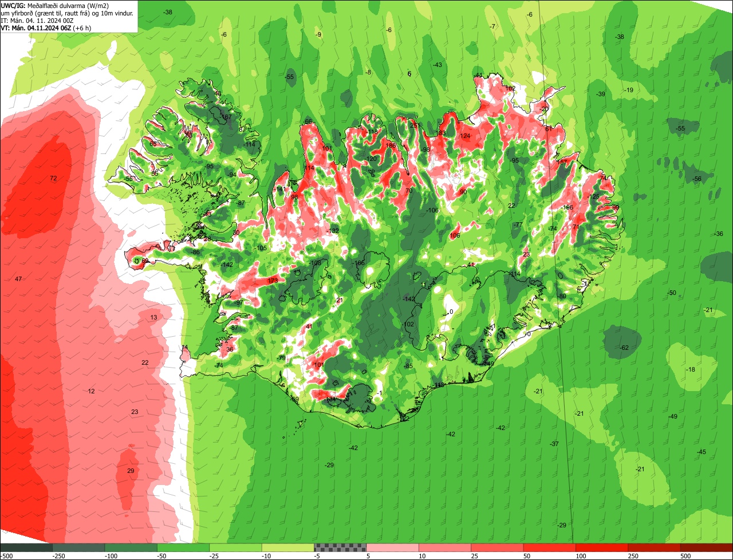Select the -250 to -100 legend color band

coord(78,547)
